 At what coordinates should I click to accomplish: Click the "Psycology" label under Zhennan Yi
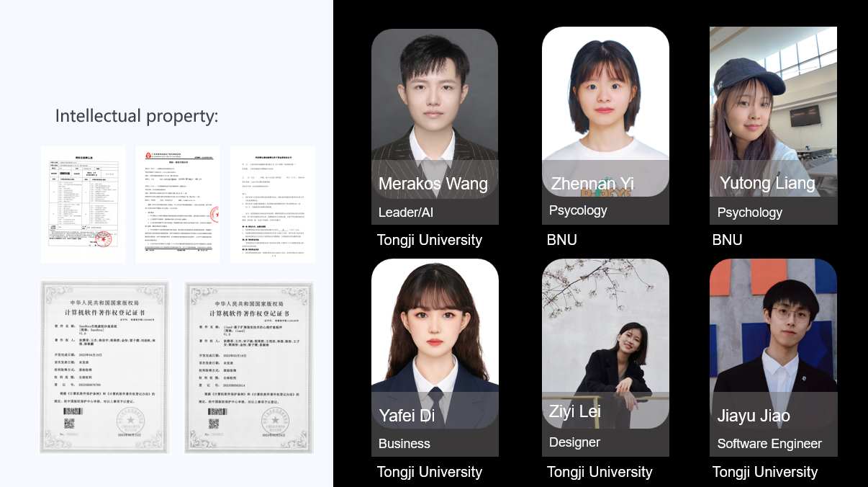[578, 210]
